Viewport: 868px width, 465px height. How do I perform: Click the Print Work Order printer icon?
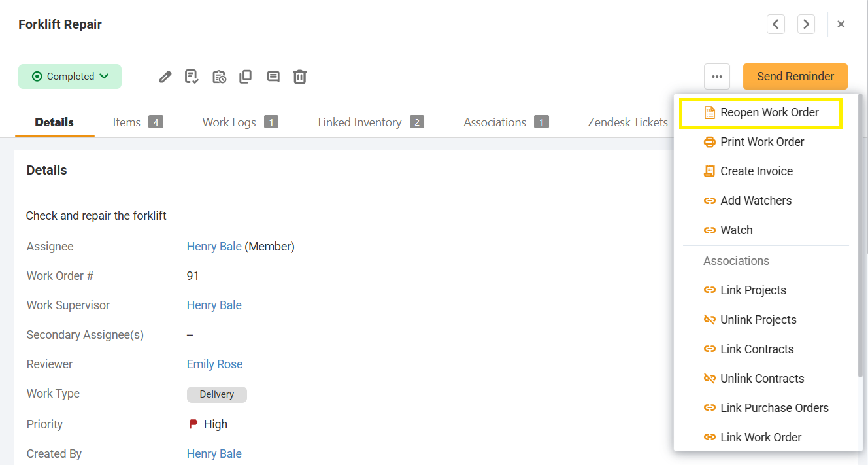click(710, 141)
